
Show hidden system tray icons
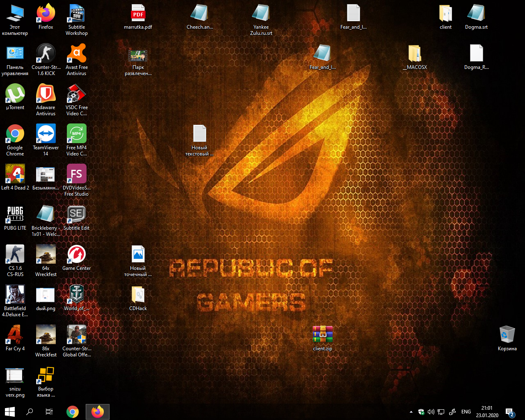point(411,412)
